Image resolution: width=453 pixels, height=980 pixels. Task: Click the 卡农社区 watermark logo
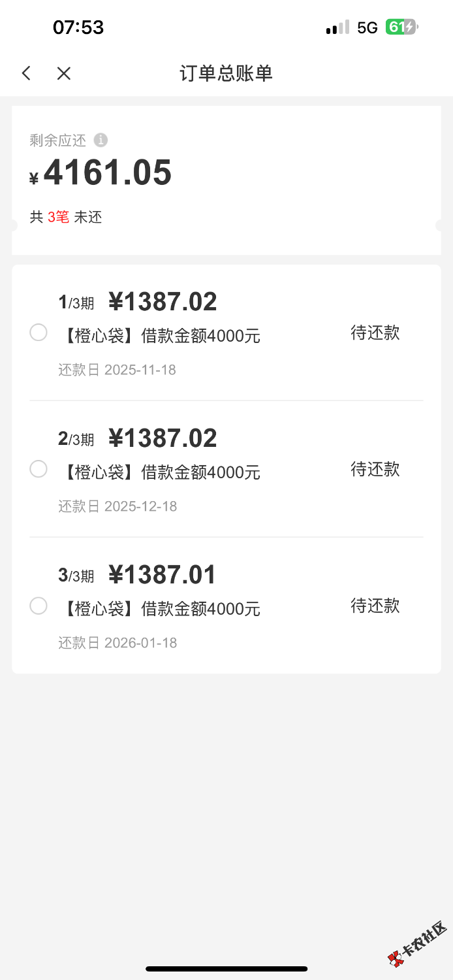(x=416, y=943)
